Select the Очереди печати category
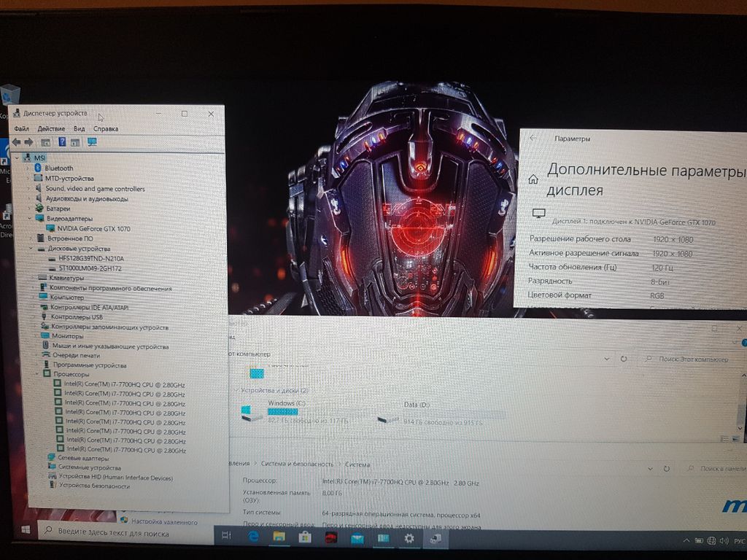The image size is (747, 560). click(76, 355)
